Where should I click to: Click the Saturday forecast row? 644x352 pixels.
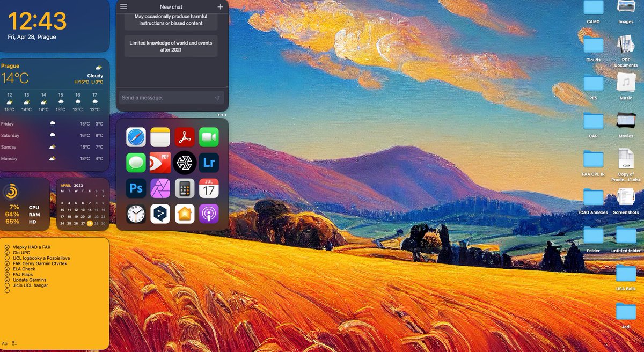coord(52,135)
